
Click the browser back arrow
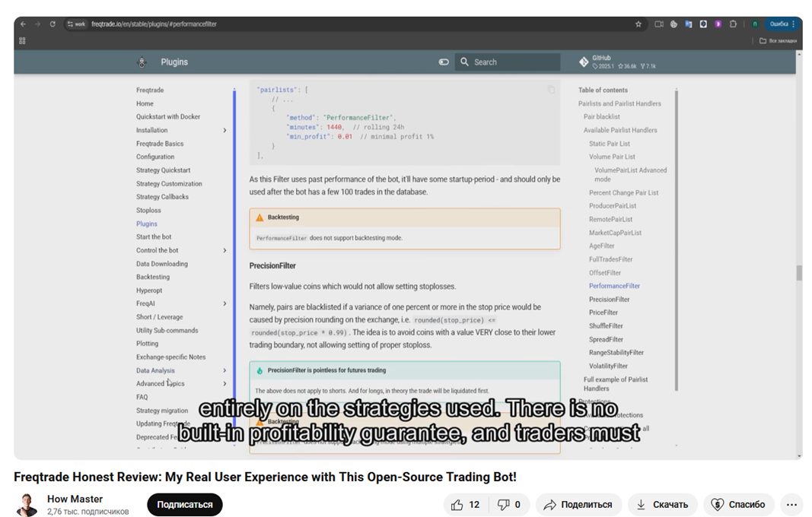click(x=23, y=24)
